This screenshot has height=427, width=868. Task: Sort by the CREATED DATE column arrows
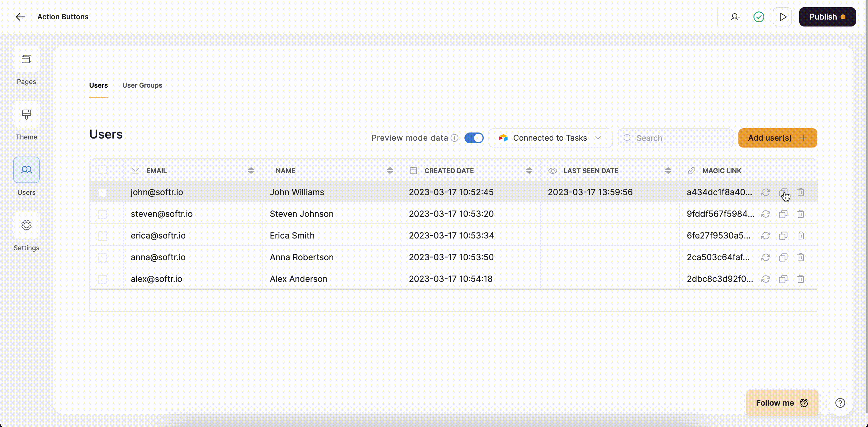click(x=529, y=171)
